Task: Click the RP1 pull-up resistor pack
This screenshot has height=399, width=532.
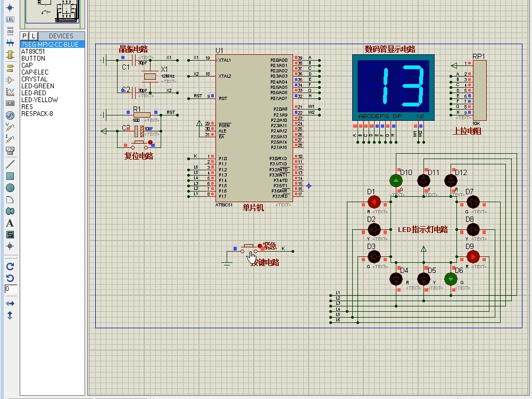Action: 480,90
